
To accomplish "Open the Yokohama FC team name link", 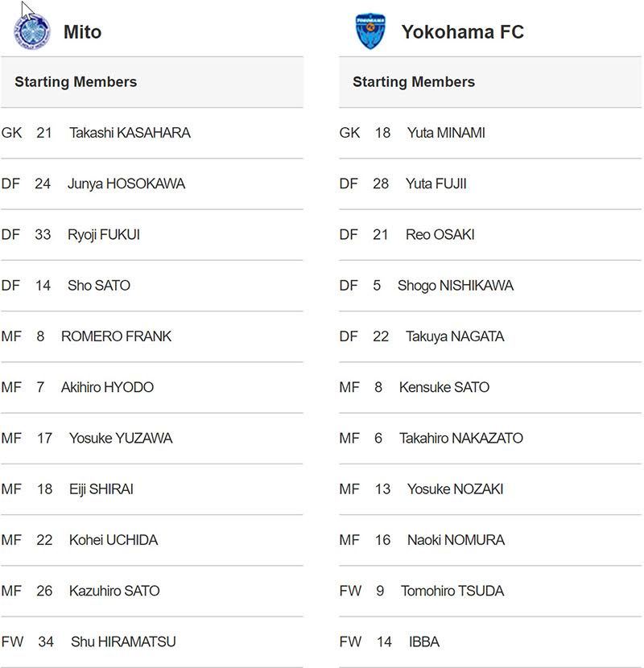I will click(x=462, y=32).
